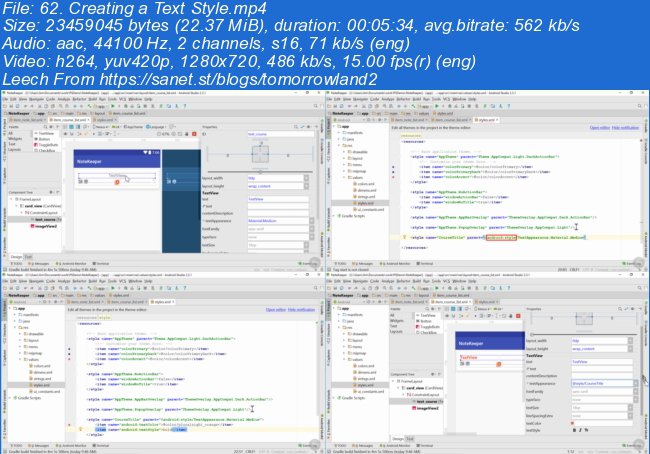
Task: Open the Messages tool window in the bottom-right frame
Action: 364,446
